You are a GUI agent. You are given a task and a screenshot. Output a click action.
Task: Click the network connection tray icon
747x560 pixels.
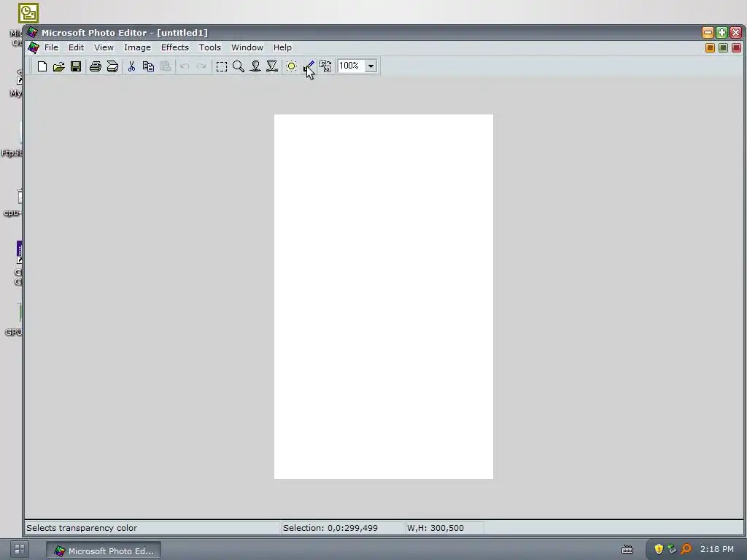pyautogui.click(x=672, y=549)
